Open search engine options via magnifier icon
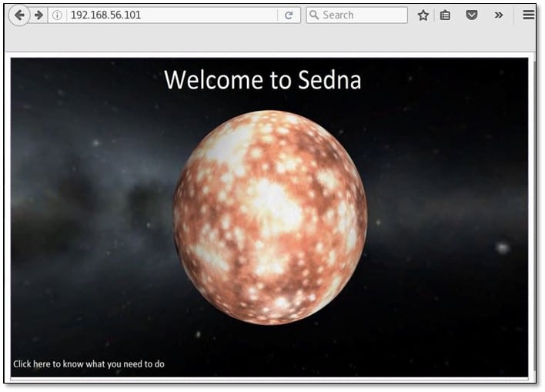This screenshot has height=392, width=545. [x=313, y=15]
